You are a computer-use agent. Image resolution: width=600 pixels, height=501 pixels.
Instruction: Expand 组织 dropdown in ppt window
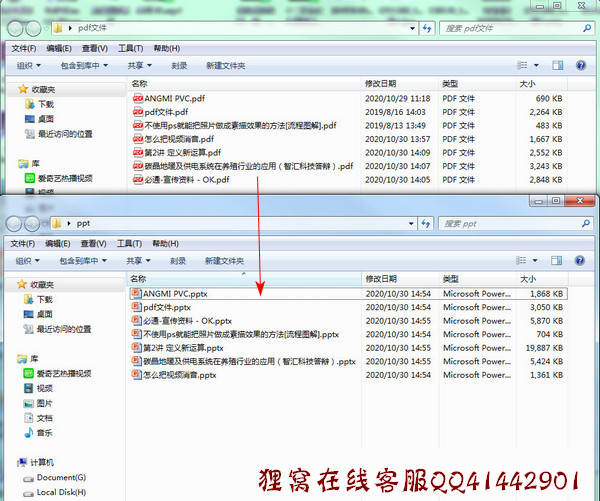[29, 260]
